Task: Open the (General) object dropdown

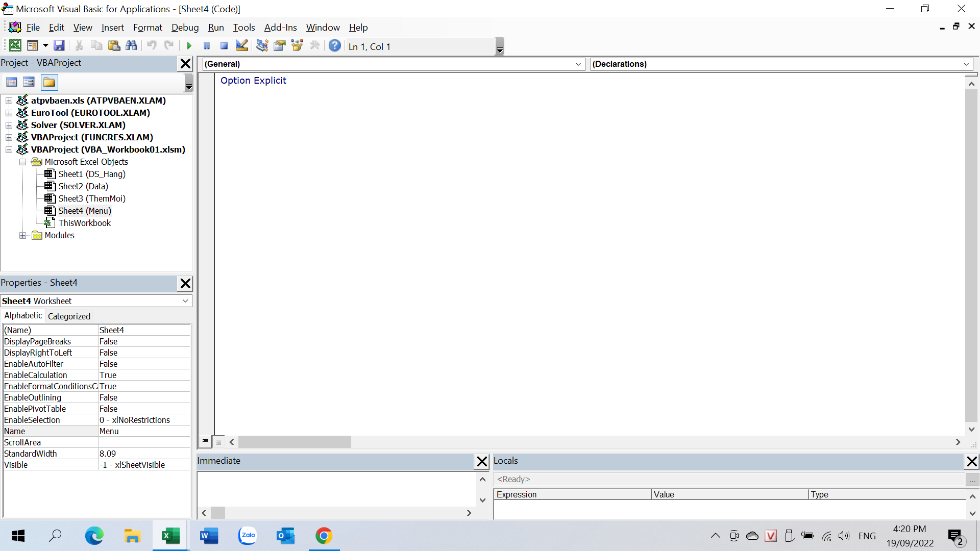Action: click(x=578, y=64)
